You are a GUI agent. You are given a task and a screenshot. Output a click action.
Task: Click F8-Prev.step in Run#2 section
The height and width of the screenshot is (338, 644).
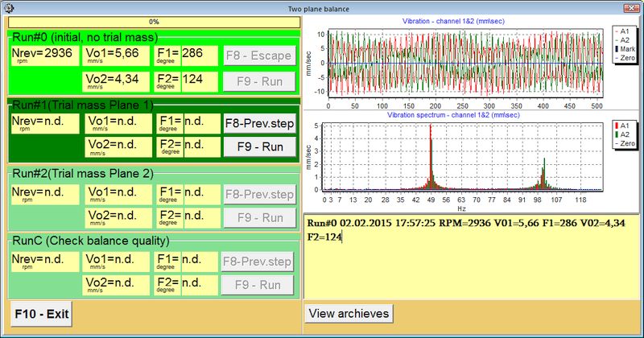(x=259, y=194)
